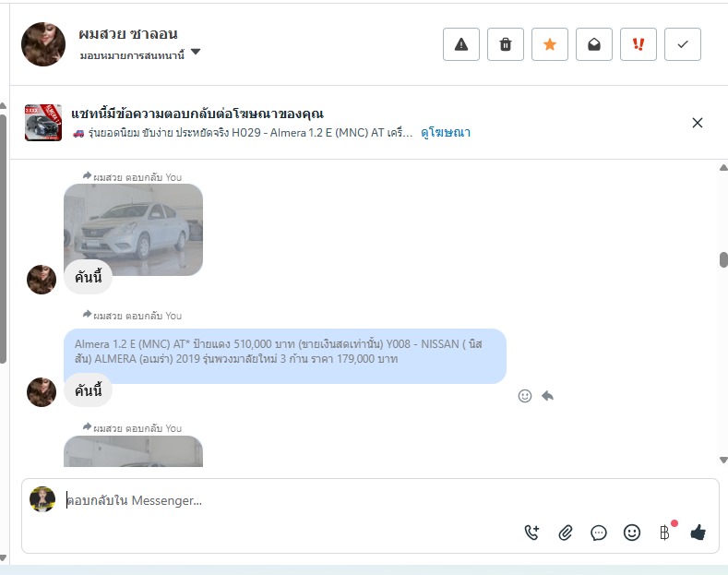Screen dimensions: 728x575
Task: Delete conversation using trash icon
Action: (x=505, y=44)
